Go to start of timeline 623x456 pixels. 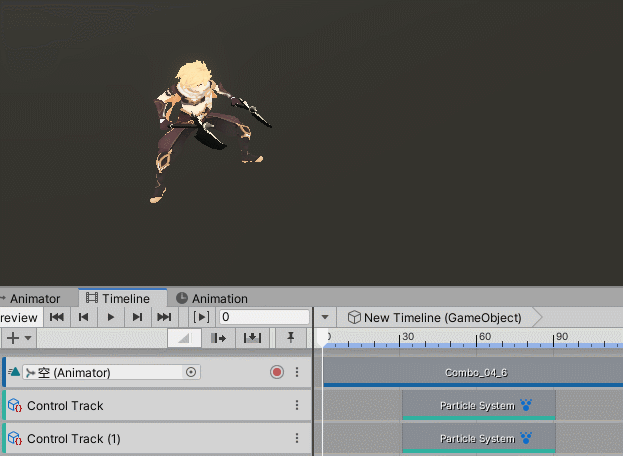tap(56, 317)
